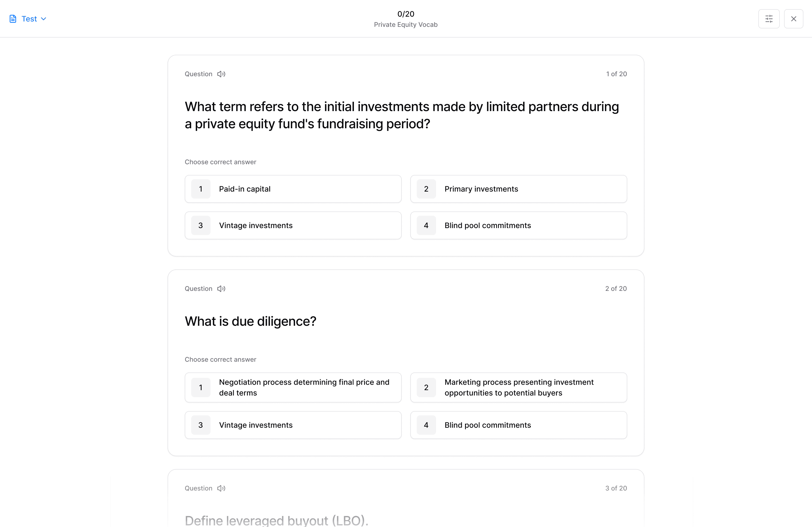Choose 'Blind pool commitments' for due diligence question
The width and height of the screenshot is (812, 527).
pos(518,425)
